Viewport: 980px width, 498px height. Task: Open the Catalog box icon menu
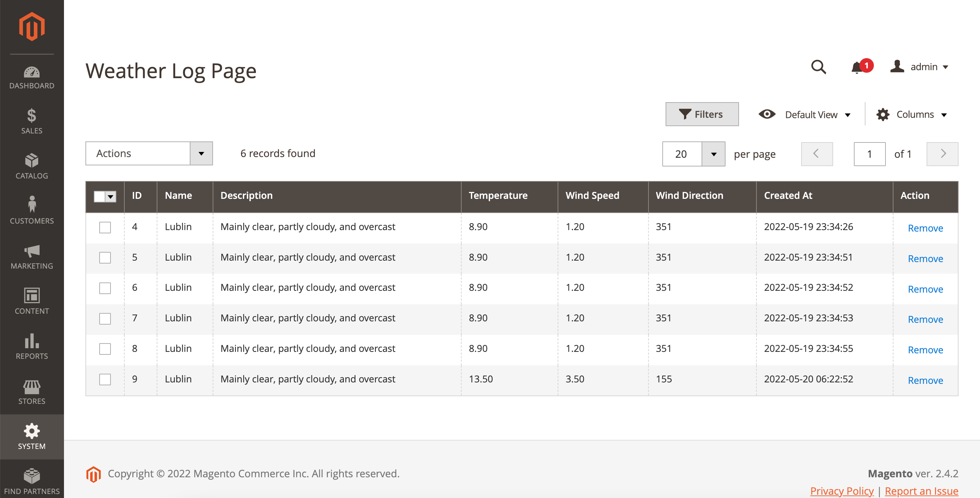[32, 166]
